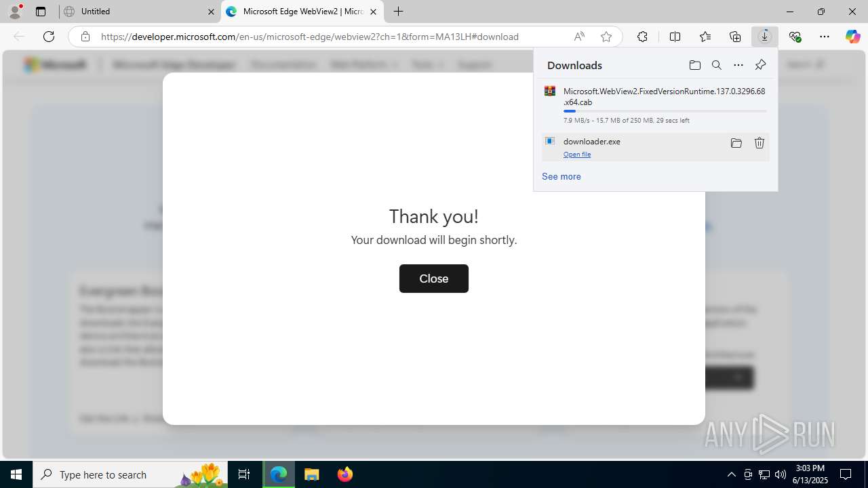Open file link for downloader.exe
This screenshot has height=488, width=868.
pyautogui.click(x=577, y=155)
